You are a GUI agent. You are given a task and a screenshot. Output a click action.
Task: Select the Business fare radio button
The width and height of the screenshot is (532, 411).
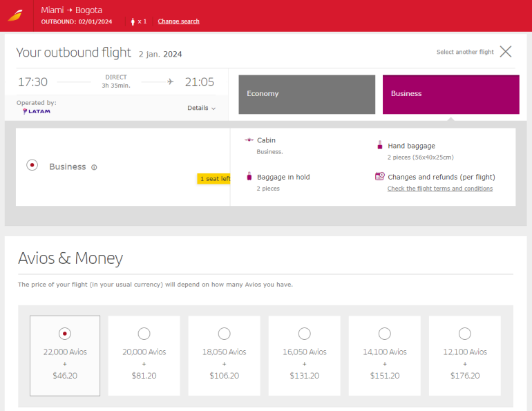(x=32, y=165)
